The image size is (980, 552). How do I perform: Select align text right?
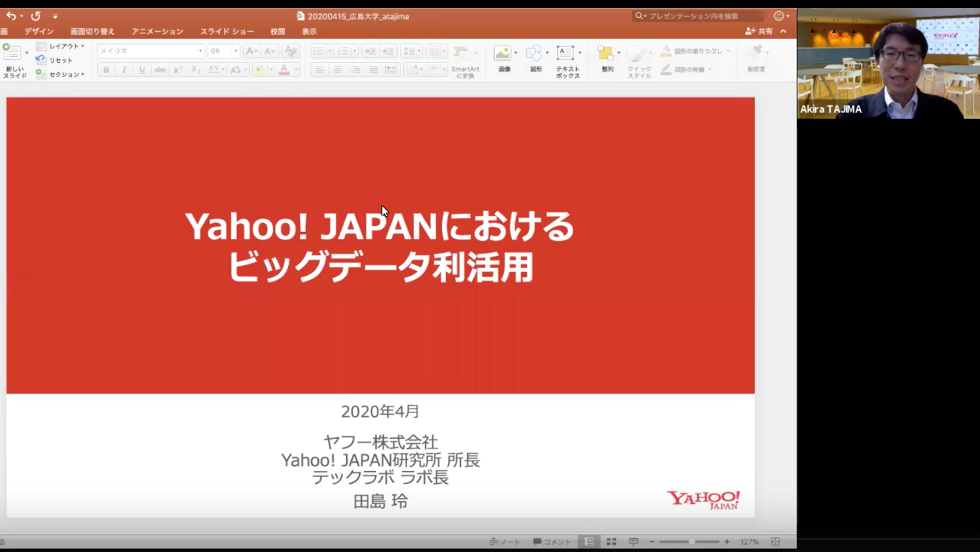tap(355, 70)
